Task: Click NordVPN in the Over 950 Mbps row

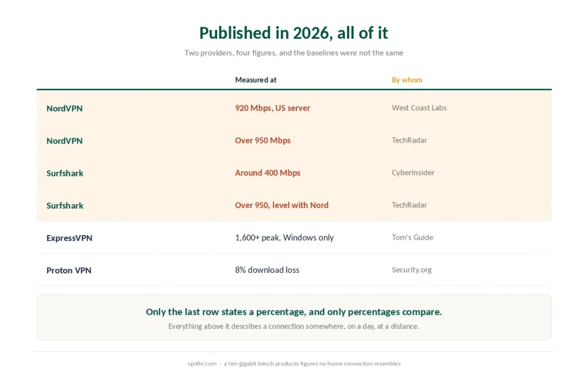Action: tap(64, 141)
